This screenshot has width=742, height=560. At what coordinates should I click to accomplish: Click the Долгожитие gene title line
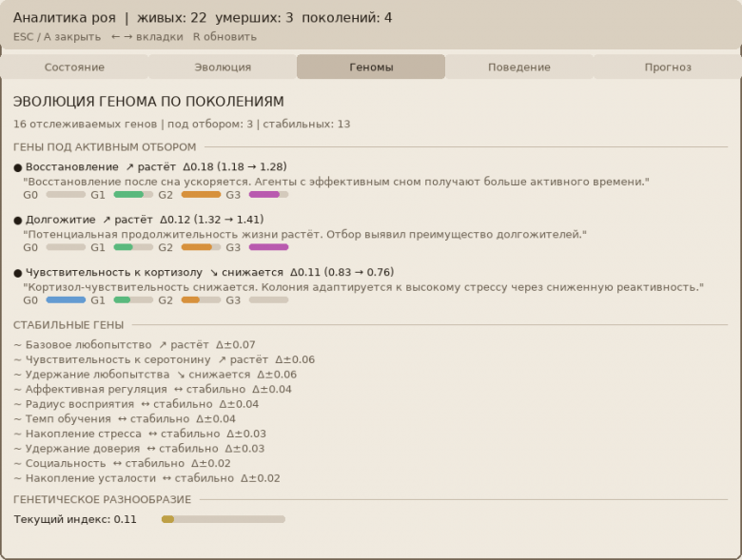[145, 220]
